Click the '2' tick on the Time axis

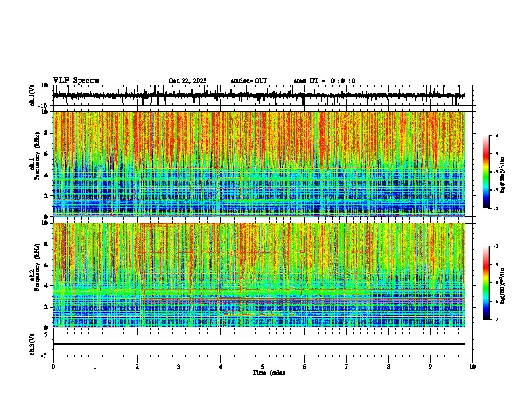(137, 367)
